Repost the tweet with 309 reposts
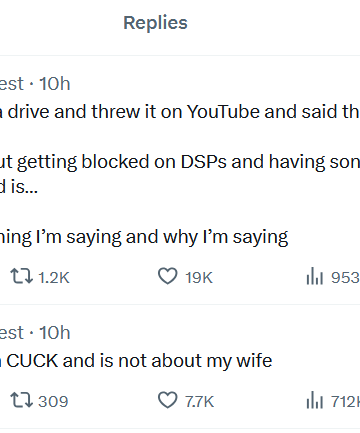This screenshot has width=360, height=433. click(21, 400)
